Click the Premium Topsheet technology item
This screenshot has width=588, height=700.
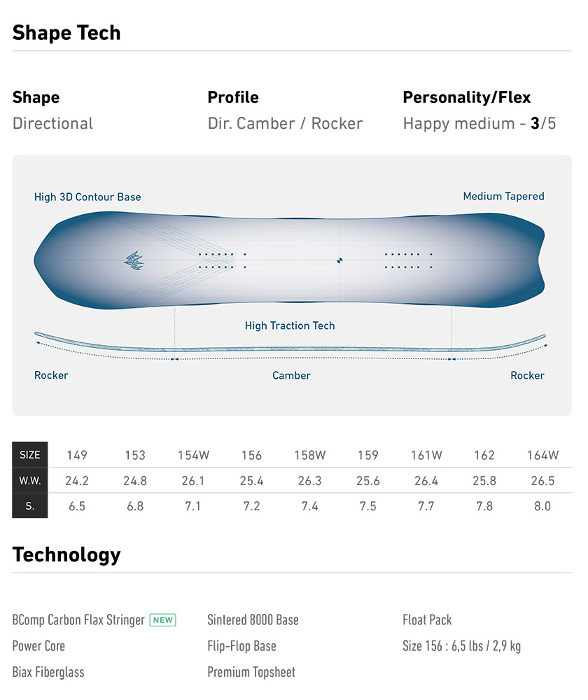click(251, 672)
